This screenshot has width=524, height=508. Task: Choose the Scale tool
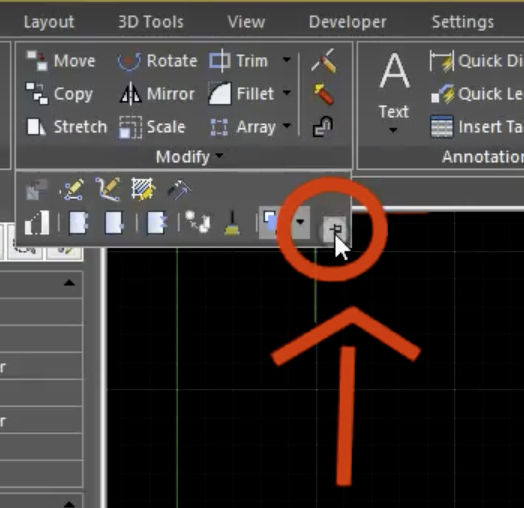coord(152,127)
